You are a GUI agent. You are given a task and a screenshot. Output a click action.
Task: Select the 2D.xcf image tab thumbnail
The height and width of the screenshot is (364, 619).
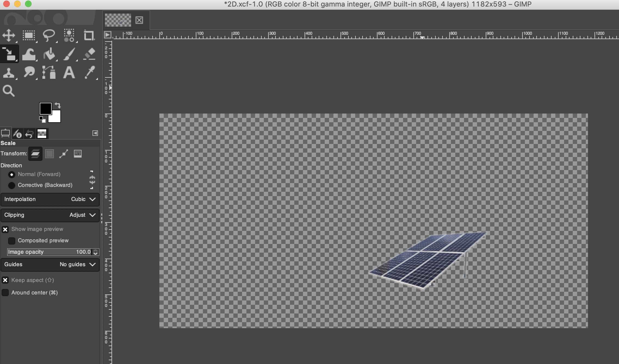[118, 20]
